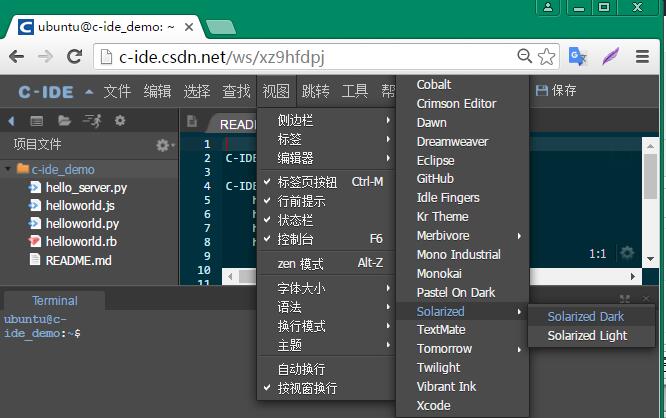666x418 pixels.
Task: Maximize the Terminal panel icon
Action: (624, 299)
